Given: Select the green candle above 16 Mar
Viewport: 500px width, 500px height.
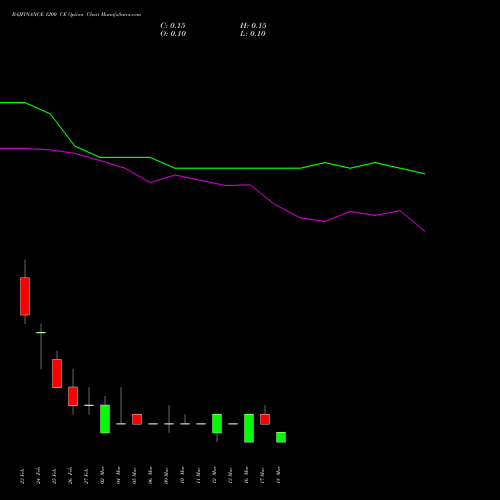Looking at the screenshot, I should coord(249,428).
